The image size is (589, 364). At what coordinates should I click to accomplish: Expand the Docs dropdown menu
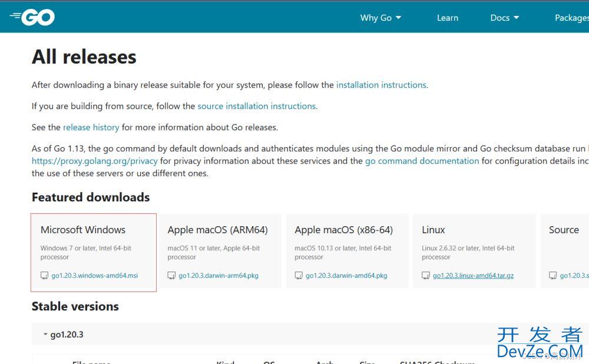coord(505,18)
